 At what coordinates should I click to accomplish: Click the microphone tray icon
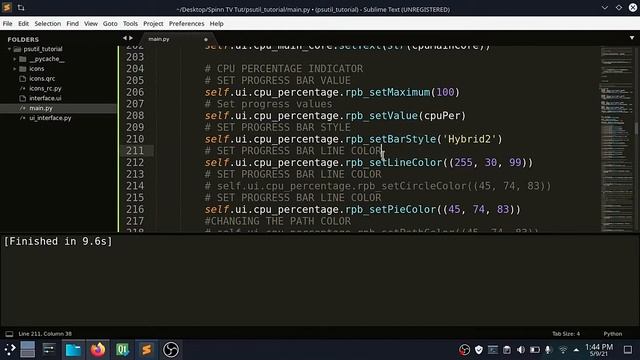pos(548,350)
